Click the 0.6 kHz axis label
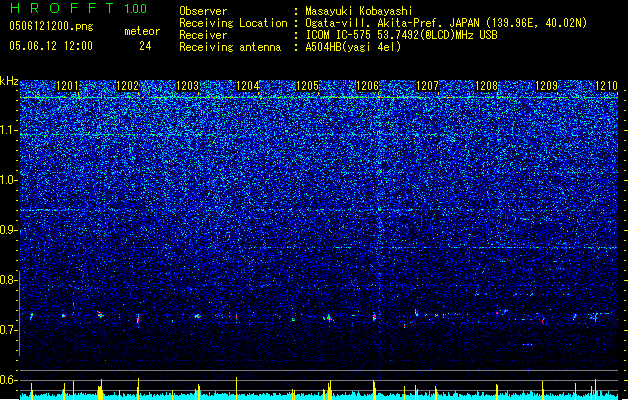629x400 pixels. (9, 380)
